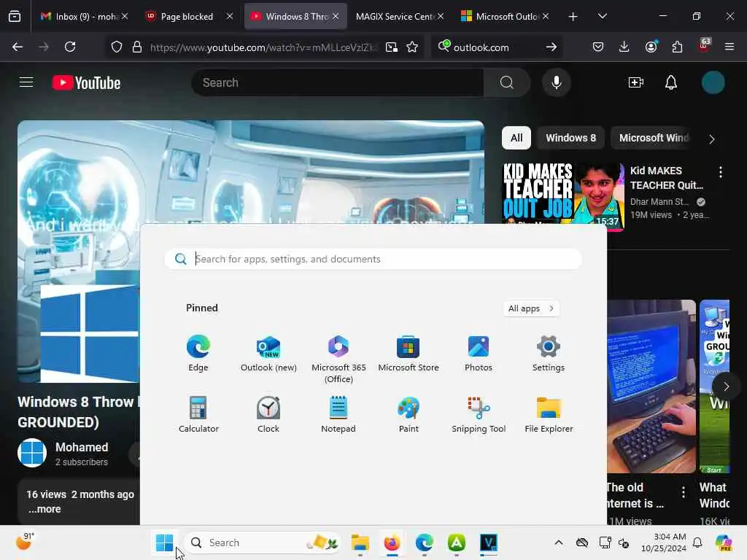This screenshot has height=560, width=747.
Task: Switch to Firefox on the taskbar
Action: point(392,542)
